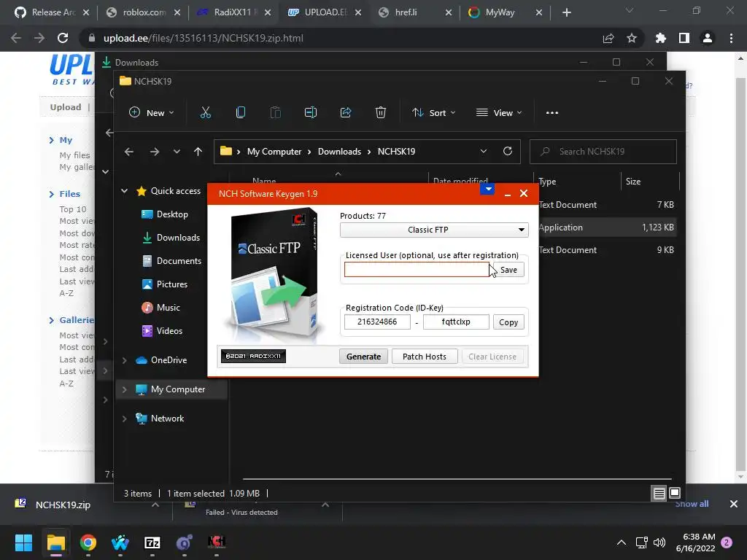Collapse the Quick access tree node
This screenshot has height=560, width=747.
coord(124,191)
